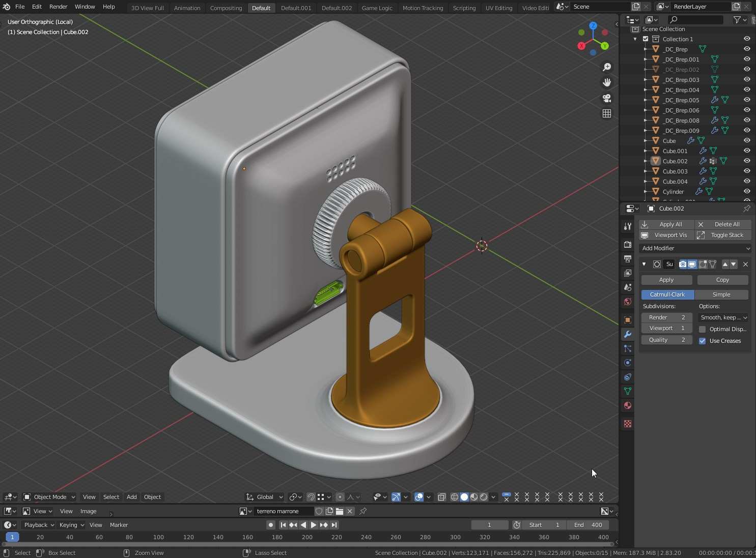This screenshot has width=756, height=558.
Task: Click the Viewport subdivisions value field
Action: (666, 329)
